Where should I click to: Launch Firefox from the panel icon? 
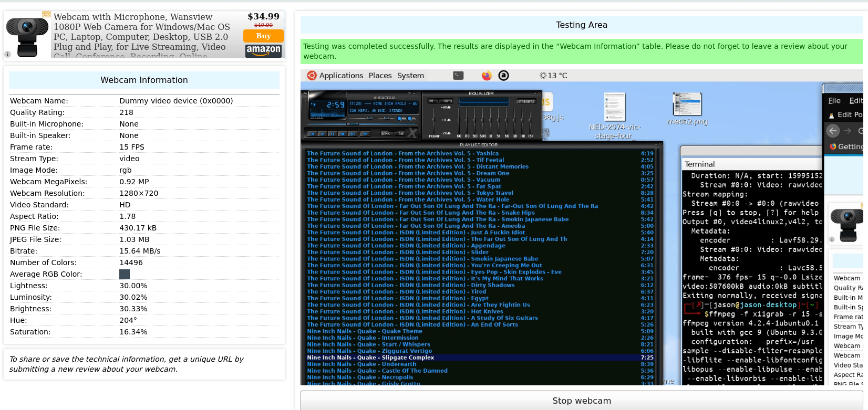pos(487,76)
